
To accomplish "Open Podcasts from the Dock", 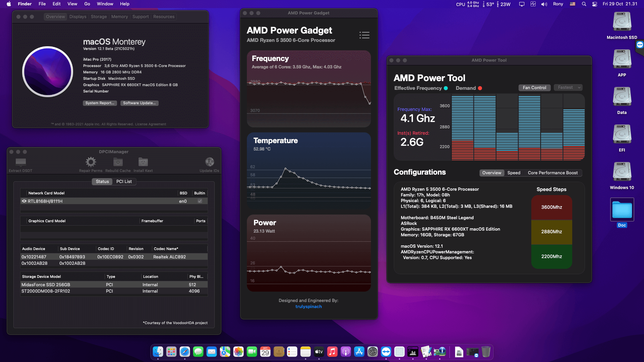I will pyautogui.click(x=346, y=352).
